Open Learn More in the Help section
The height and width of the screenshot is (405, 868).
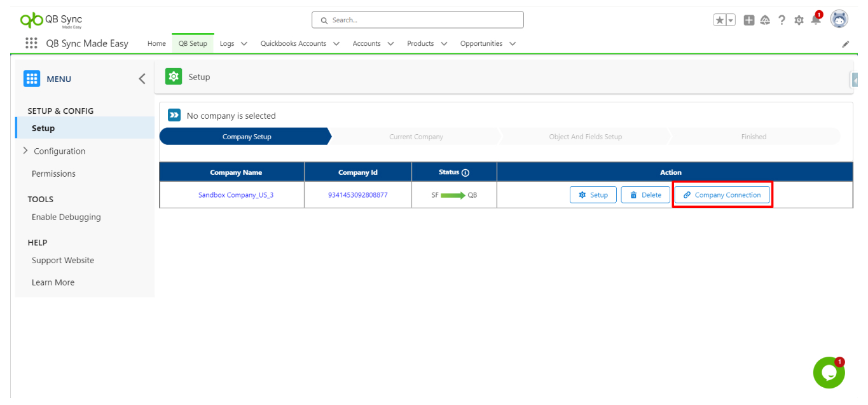pos(53,282)
